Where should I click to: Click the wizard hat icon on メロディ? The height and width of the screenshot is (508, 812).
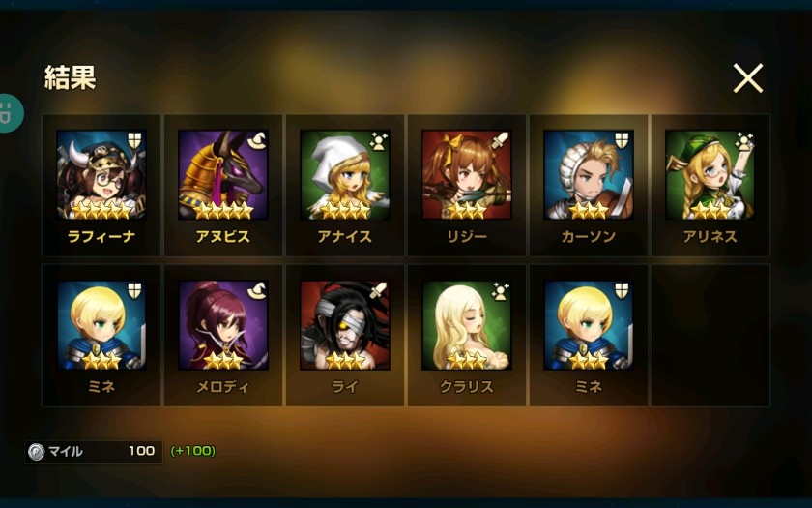(x=257, y=291)
